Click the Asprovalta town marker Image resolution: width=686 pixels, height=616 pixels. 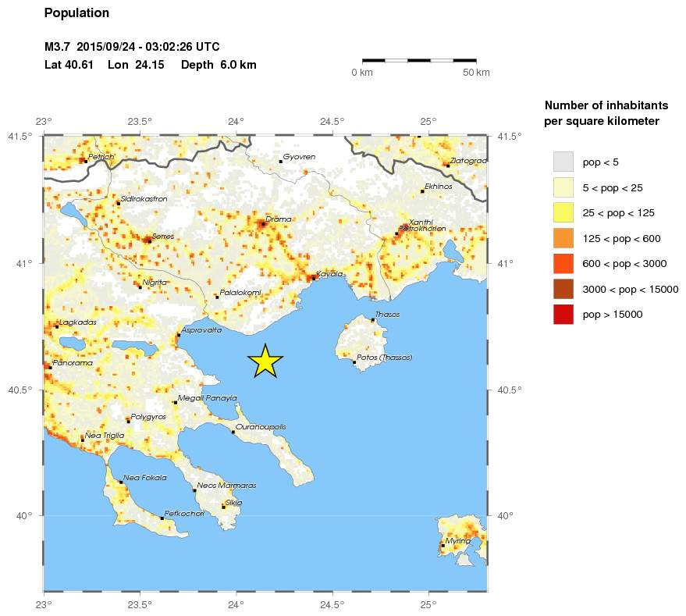[x=179, y=336]
